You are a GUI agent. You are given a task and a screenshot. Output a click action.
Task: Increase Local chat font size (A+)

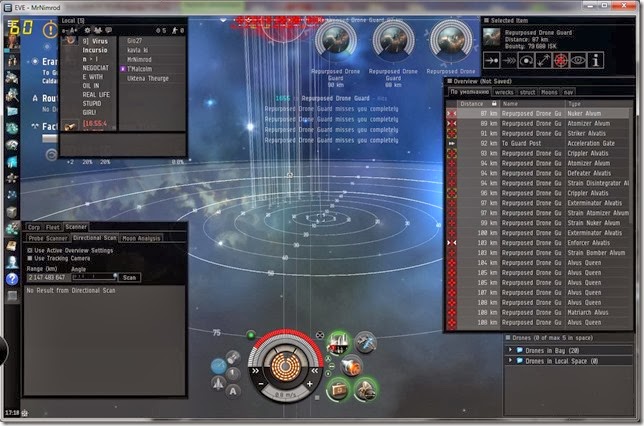73,30
